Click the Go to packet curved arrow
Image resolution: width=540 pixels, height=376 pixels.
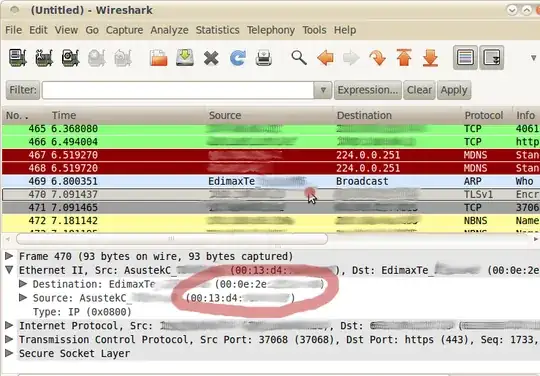point(377,58)
